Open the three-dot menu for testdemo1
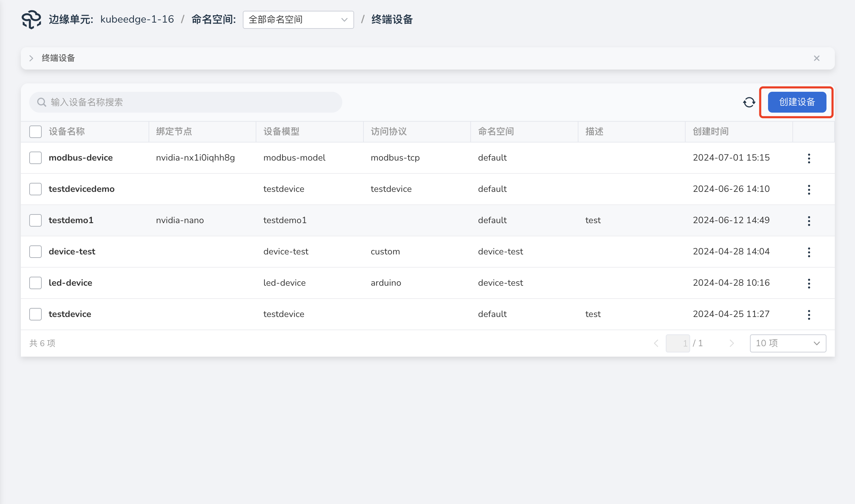This screenshot has height=504, width=855. [809, 221]
